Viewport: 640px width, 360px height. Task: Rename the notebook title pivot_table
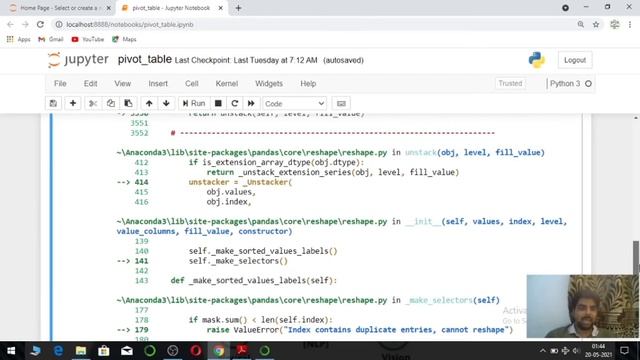pyautogui.click(x=144, y=60)
